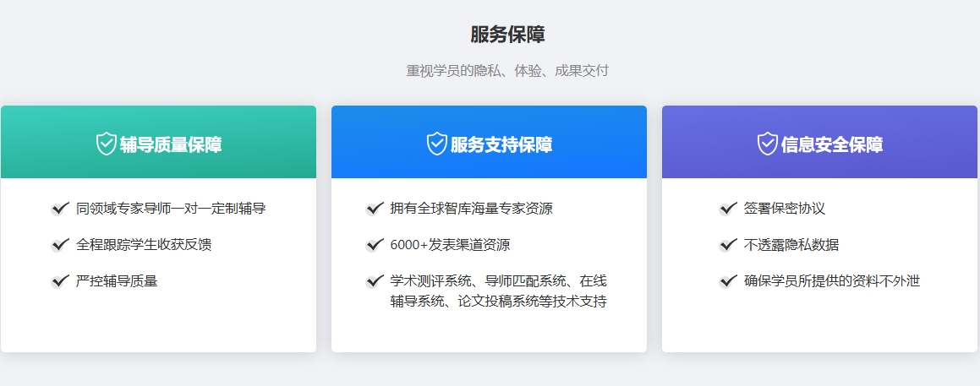The width and height of the screenshot is (980, 386).
Task: Click the text 6000+发表渠道资源
Action: [x=450, y=245]
